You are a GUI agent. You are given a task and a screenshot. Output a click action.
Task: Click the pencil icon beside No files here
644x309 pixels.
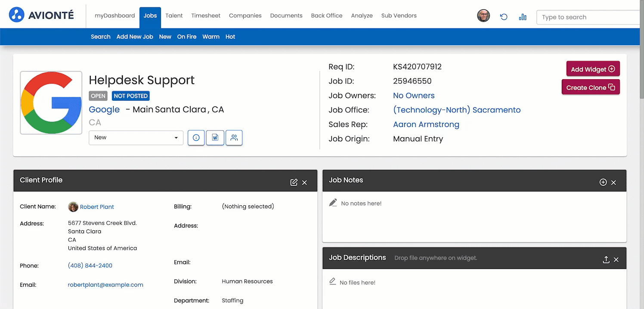point(332,282)
